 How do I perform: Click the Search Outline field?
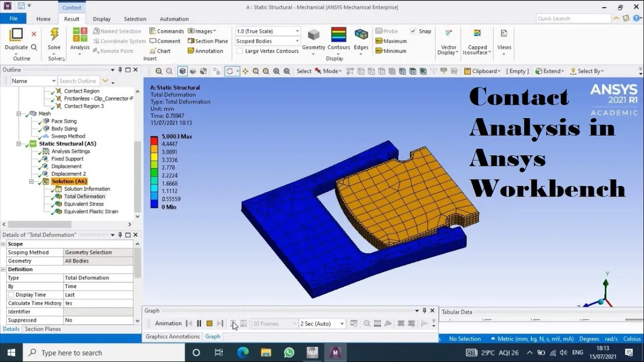pos(78,81)
